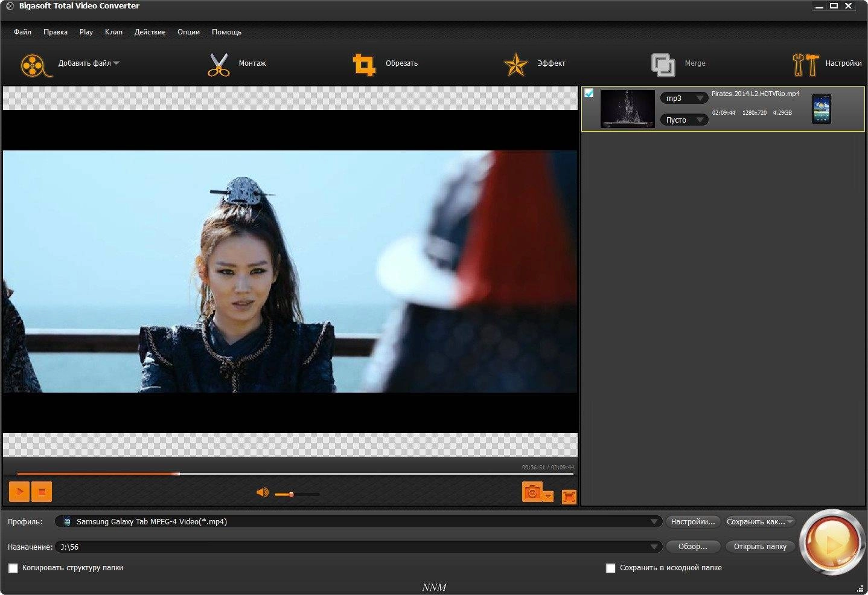The image size is (868, 595).
Task: Expand the snapshot options arrow
Action: [548, 496]
